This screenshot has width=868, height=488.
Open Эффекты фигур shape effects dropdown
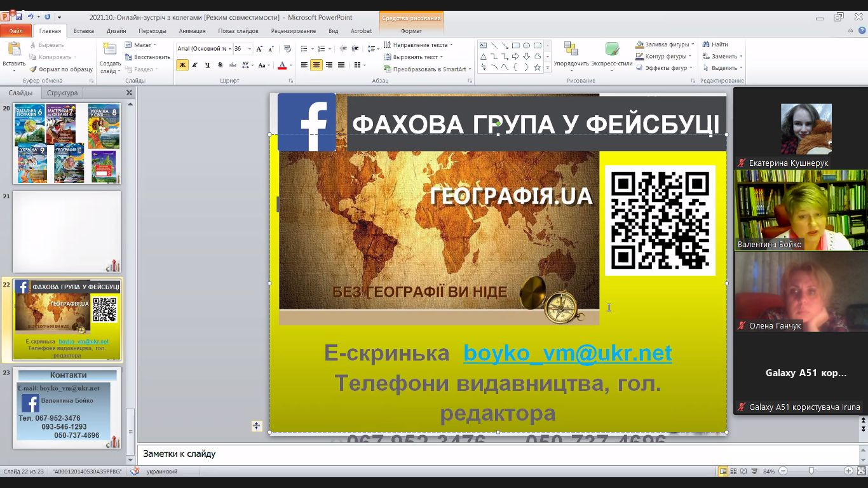(x=664, y=68)
